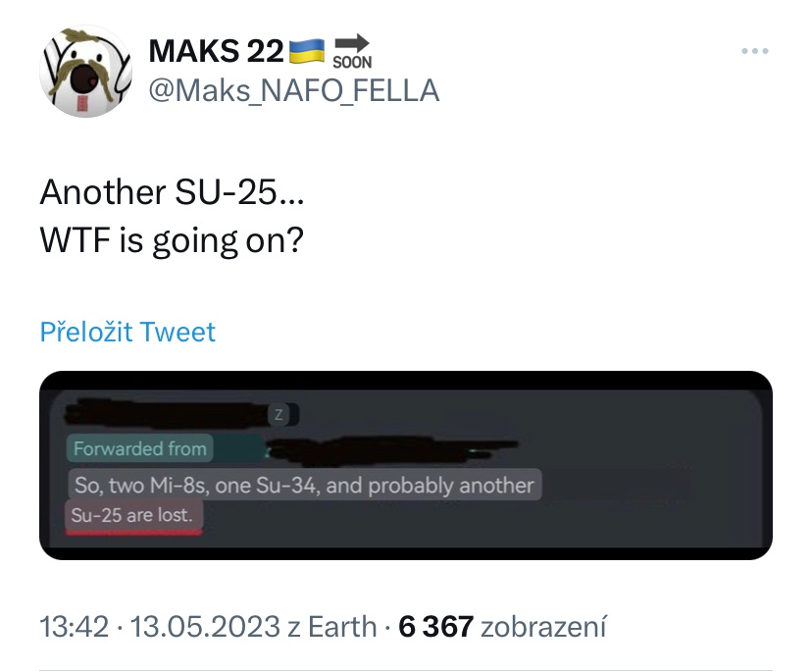Click the Přeložit Tweet translate link
This screenshot has width=812, height=672.
pos(127,332)
